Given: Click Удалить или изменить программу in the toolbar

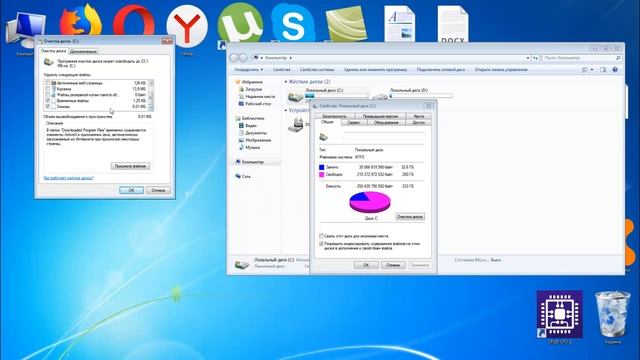Looking at the screenshot, I should click(x=376, y=70).
